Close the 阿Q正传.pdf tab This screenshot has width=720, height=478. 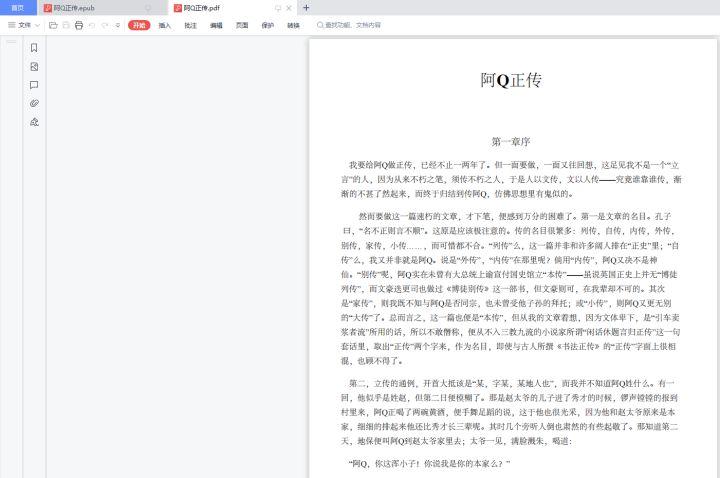point(289,8)
